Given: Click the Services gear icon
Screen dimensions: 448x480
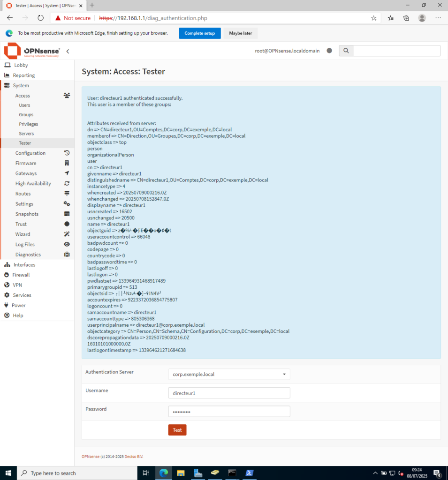Looking at the screenshot, I should (x=7, y=295).
